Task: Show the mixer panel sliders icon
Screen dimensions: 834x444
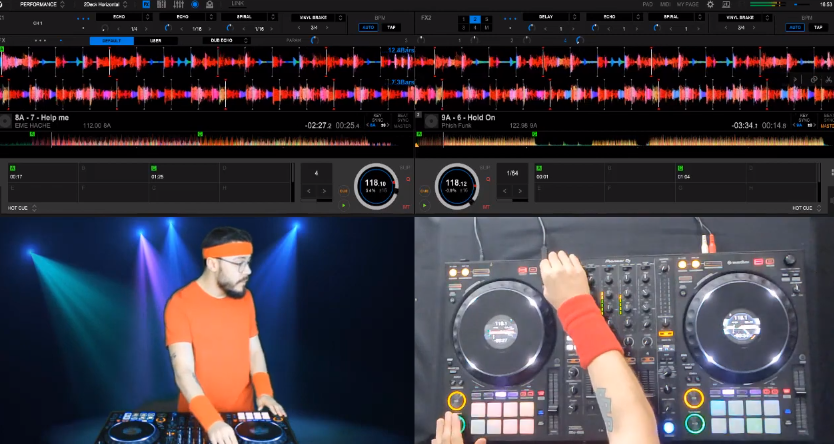Action: 179,4
